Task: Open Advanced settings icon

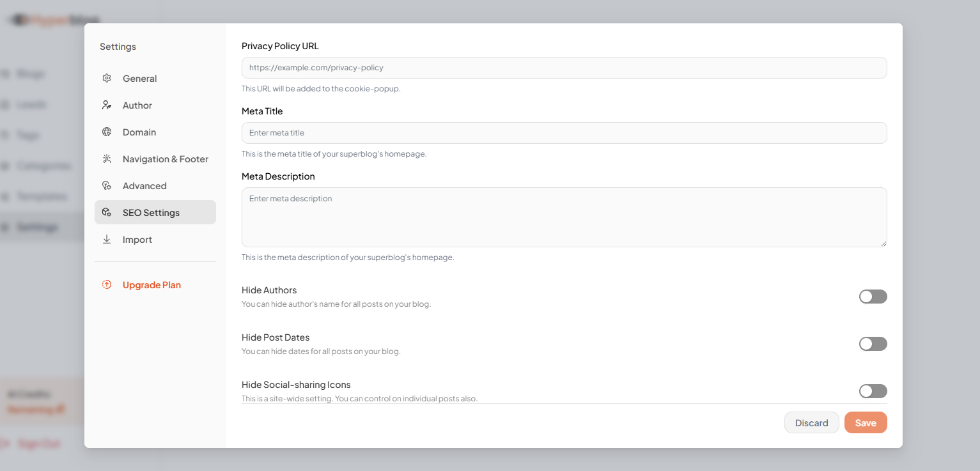Action: [107, 185]
